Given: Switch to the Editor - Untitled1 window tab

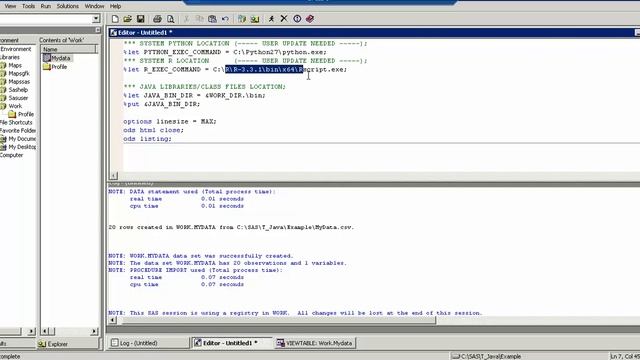Looking at the screenshot, I should coord(231,343).
